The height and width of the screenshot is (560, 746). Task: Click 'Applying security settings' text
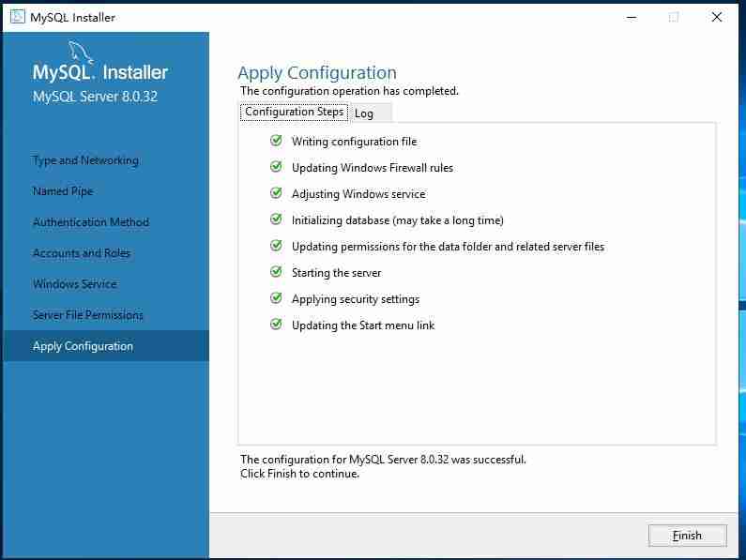tap(356, 299)
